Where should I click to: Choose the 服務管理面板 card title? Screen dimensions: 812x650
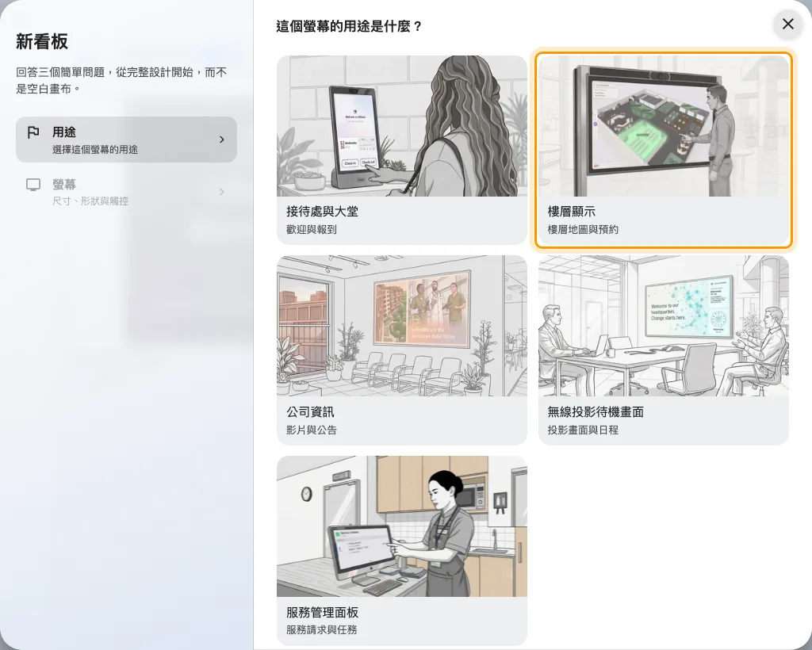(322, 612)
